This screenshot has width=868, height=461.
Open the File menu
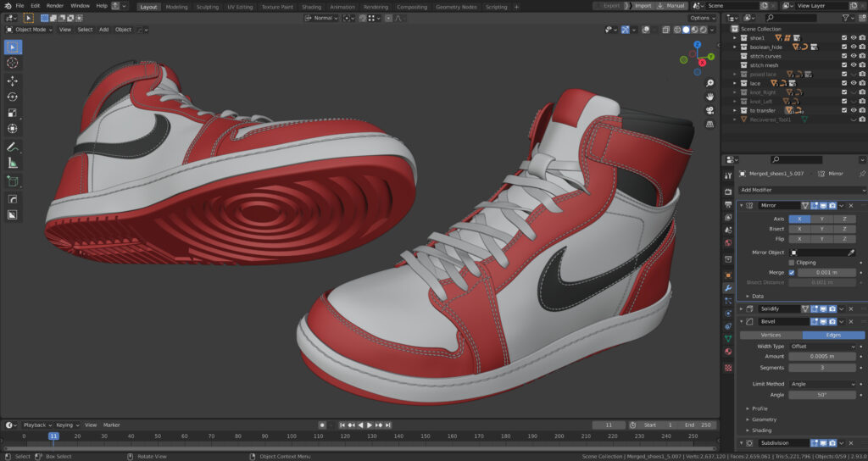coord(20,6)
